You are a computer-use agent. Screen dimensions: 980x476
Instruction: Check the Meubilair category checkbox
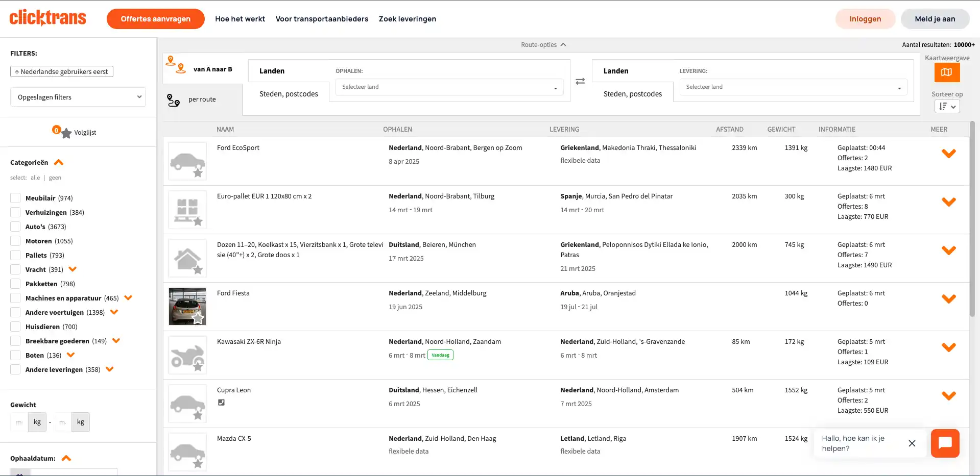click(x=16, y=198)
